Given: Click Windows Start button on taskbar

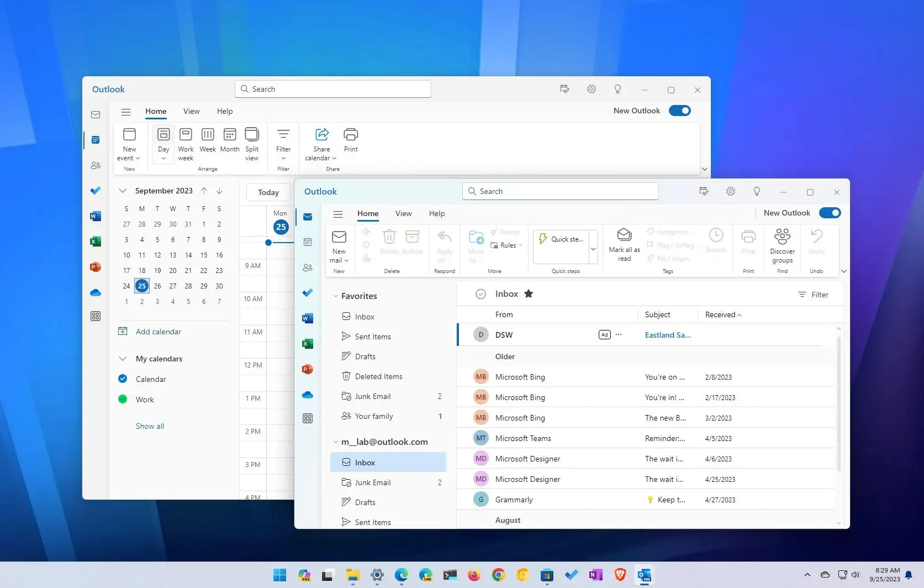Looking at the screenshot, I should (x=280, y=575).
